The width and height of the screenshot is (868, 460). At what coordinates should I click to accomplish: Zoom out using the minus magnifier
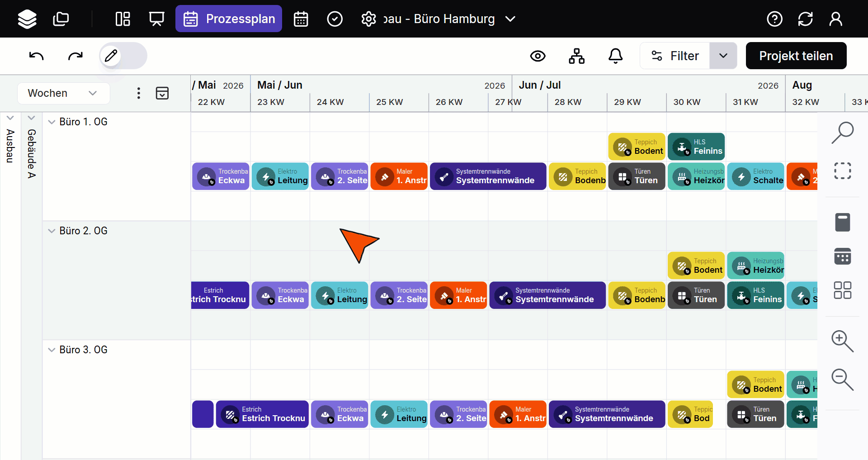[842, 379]
